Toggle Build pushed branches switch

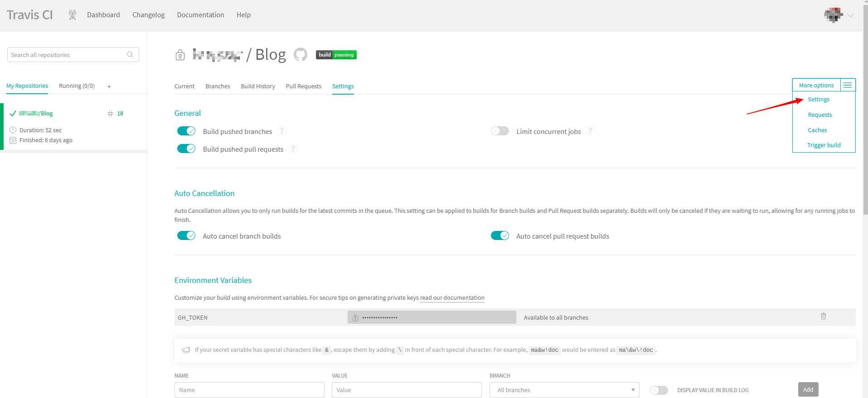[x=186, y=131]
